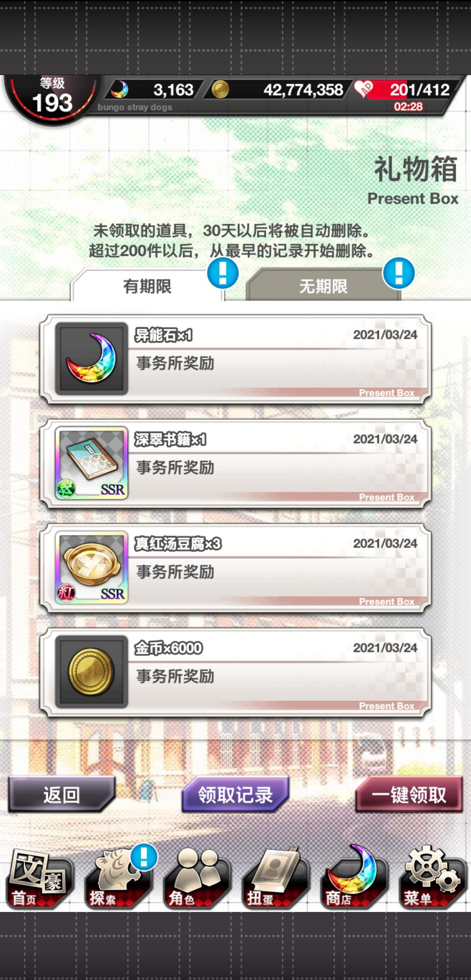Image resolution: width=471 pixels, height=980 pixels.
Task: Tap the gold coin icon in top bar
Action: [220, 89]
